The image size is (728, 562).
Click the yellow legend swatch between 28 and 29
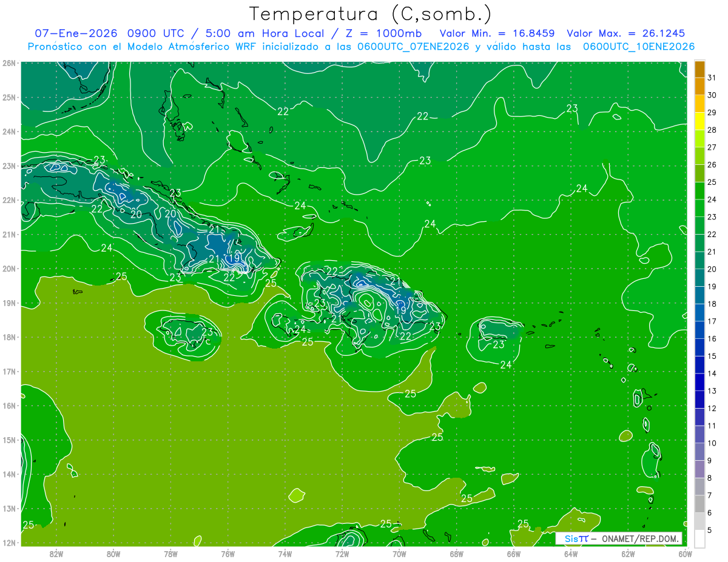click(699, 121)
